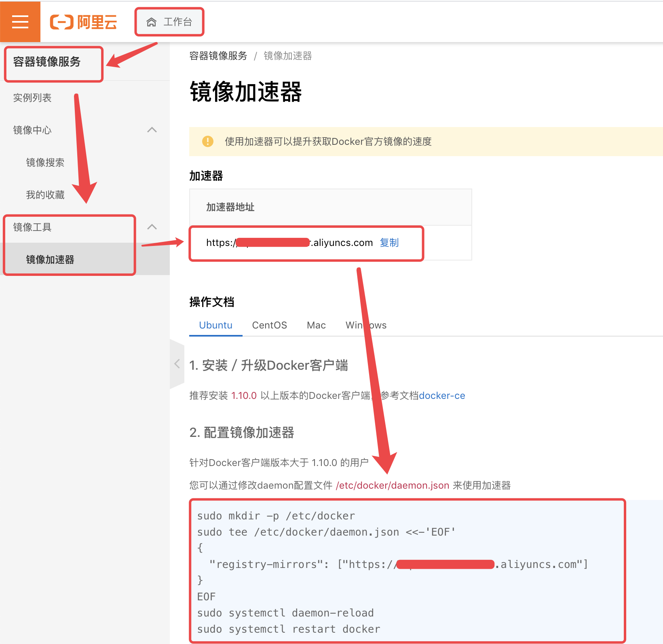Switch to the Ubuntu tab
The image size is (663, 644).
coord(216,325)
